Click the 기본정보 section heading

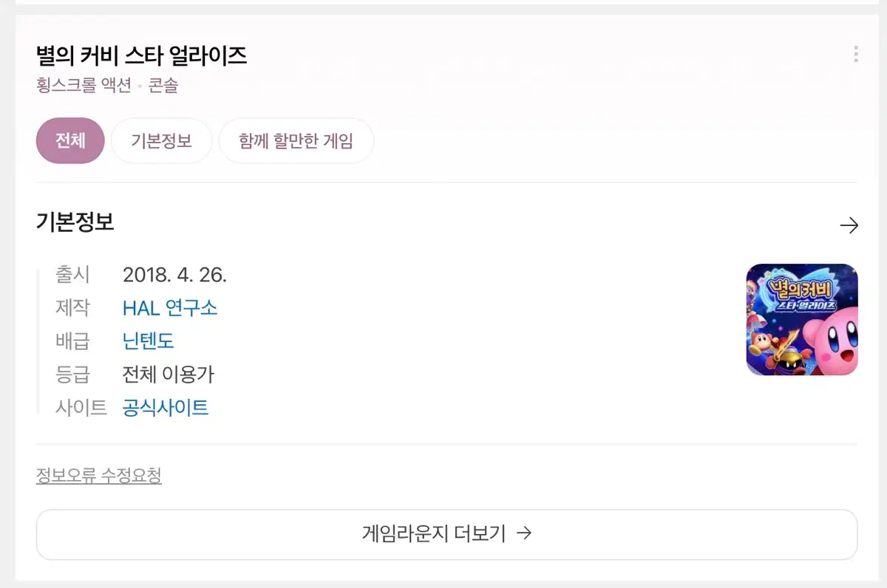pos(75,222)
